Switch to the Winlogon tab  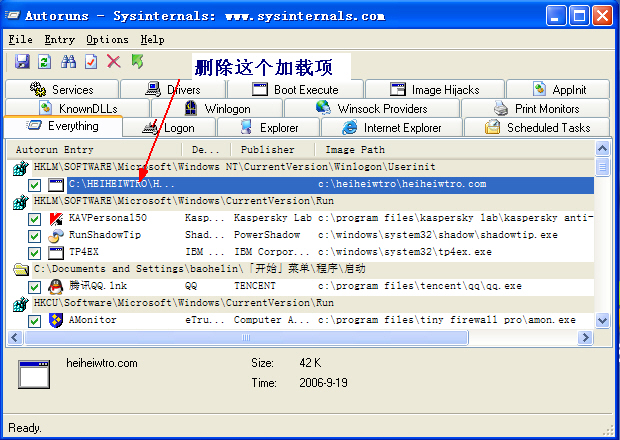[x=217, y=108]
